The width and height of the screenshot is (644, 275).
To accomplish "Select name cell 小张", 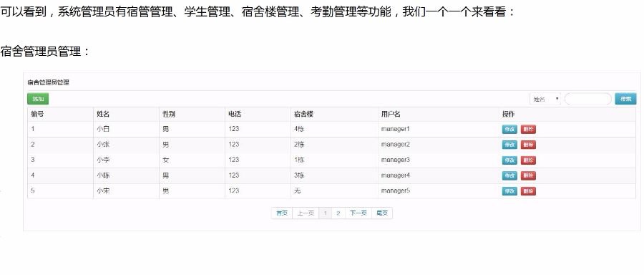I will click(x=103, y=145).
